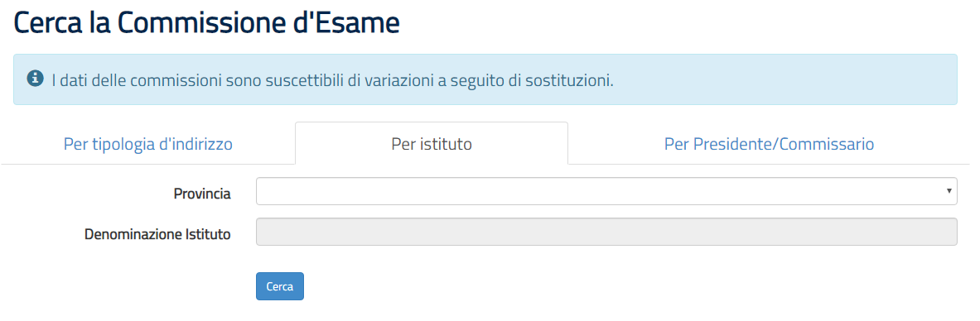Image resolution: width=980 pixels, height=321 pixels.
Task: Click the Provincia field label
Action: pyautogui.click(x=202, y=194)
